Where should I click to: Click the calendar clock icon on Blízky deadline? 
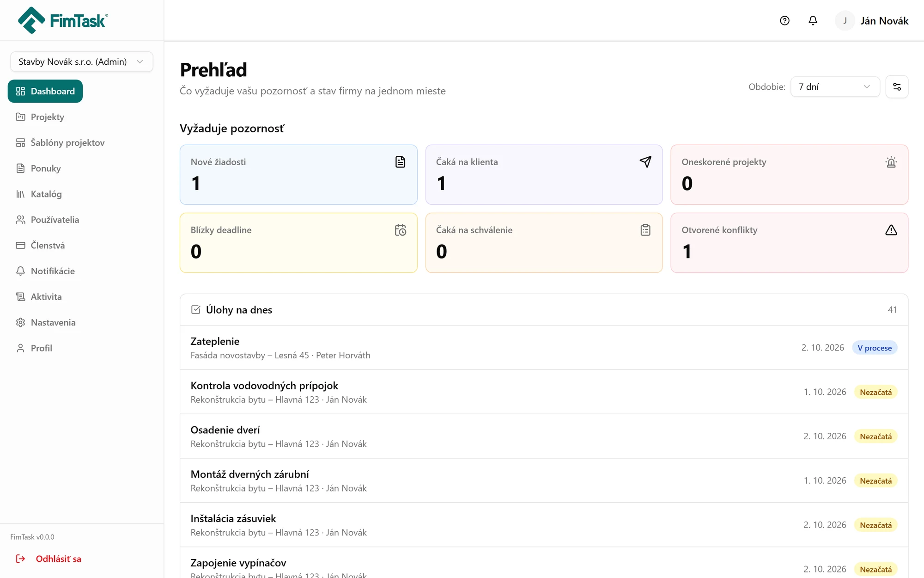pos(401,230)
